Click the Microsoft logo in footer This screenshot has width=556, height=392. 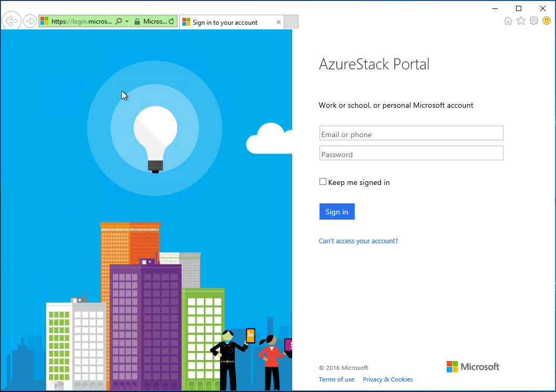tap(473, 367)
